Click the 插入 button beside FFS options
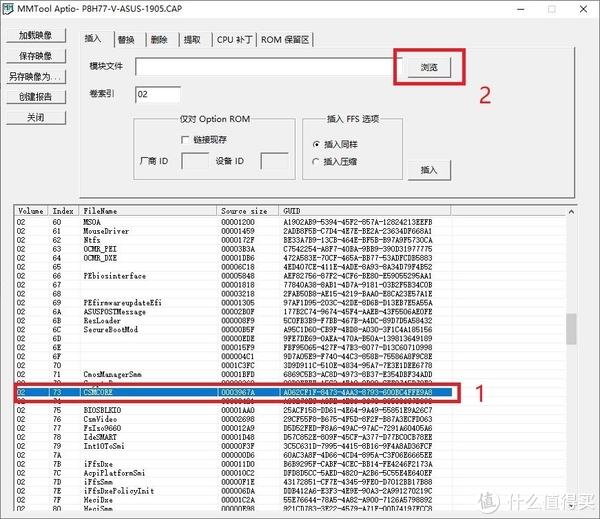The height and width of the screenshot is (519, 600). pos(429,170)
